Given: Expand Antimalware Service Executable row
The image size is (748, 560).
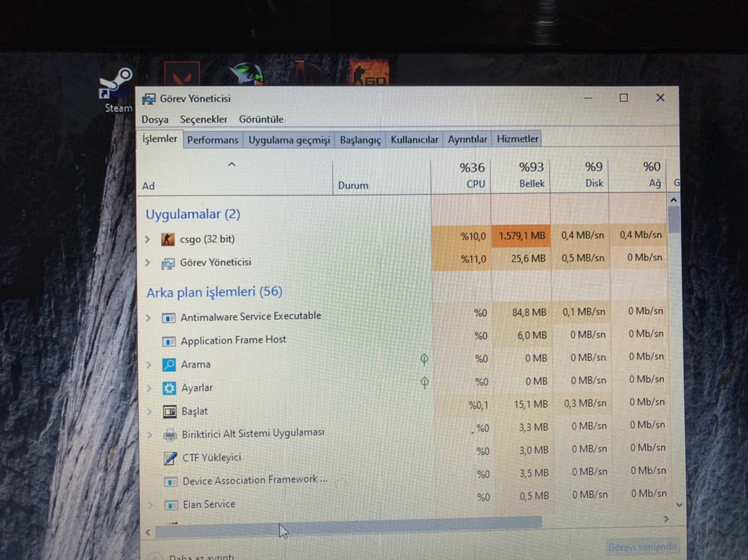Looking at the screenshot, I should pos(148,318).
